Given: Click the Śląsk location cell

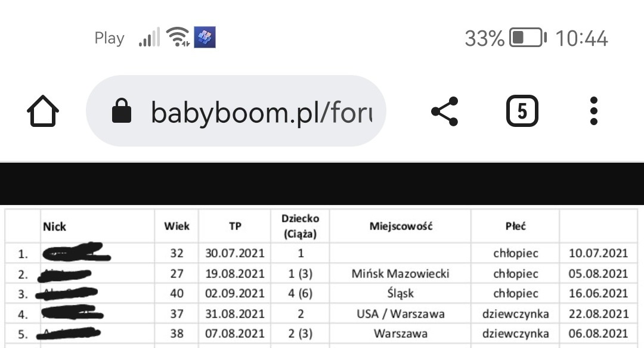Looking at the screenshot, I should click(x=400, y=293).
